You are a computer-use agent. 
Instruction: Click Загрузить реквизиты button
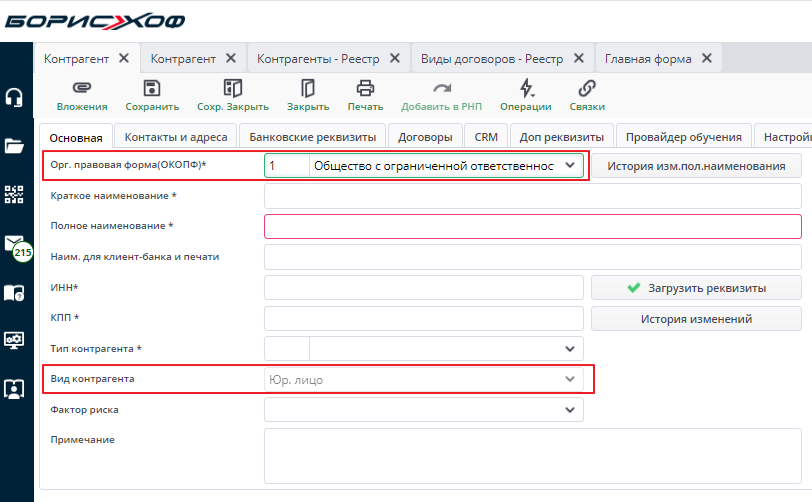point(696,288)
